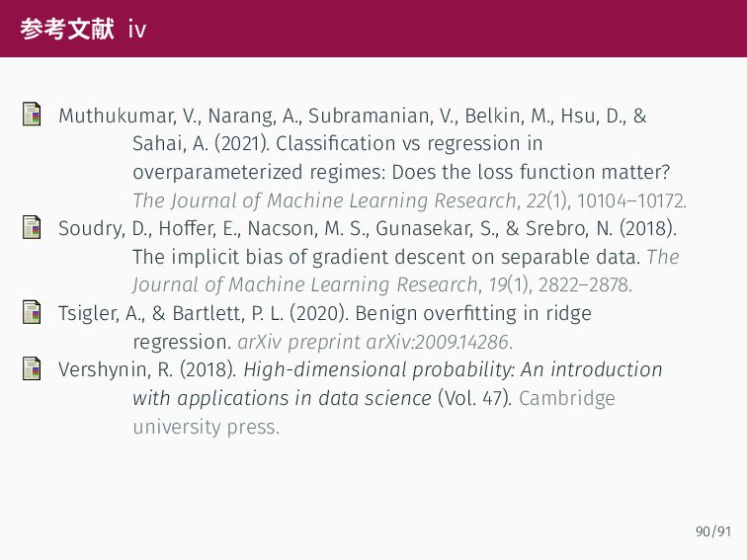
Task: Click the document icon beside the Soudry reference
Action: pos(32,227)
